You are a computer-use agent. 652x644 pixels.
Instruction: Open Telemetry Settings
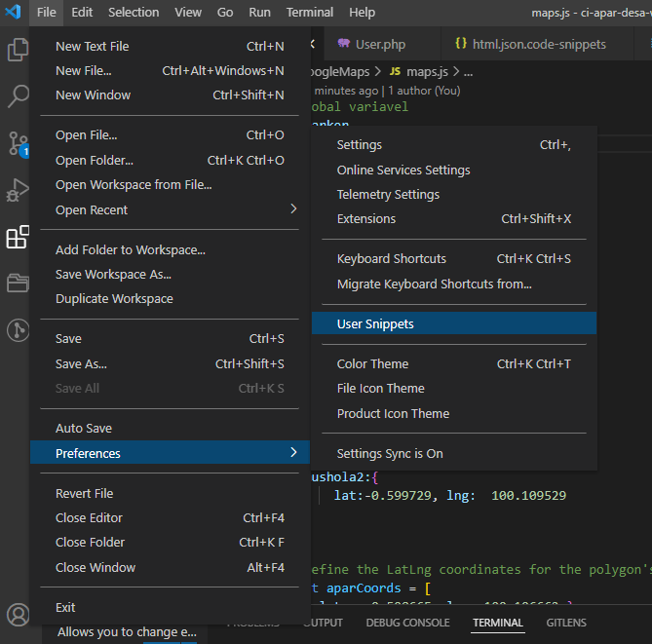(x=454, y=195)
